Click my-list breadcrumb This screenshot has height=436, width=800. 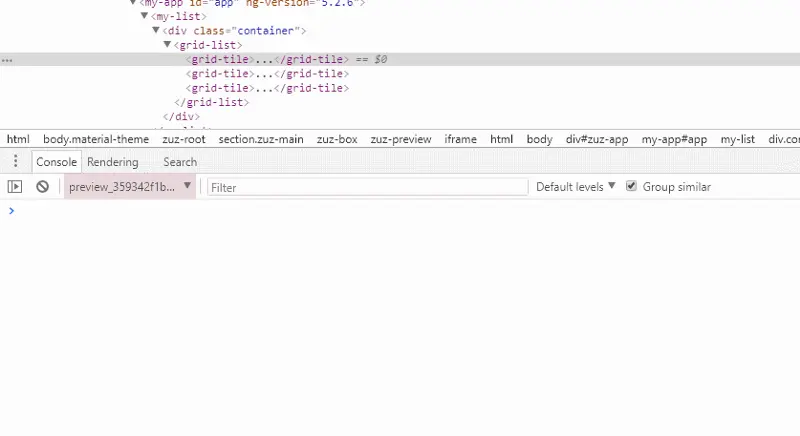(737, 139)
